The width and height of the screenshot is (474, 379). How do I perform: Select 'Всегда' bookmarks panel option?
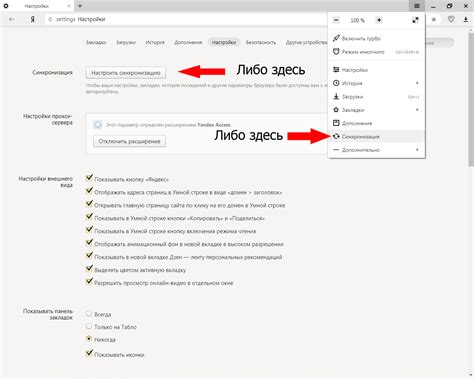click(x=89, y=314)
